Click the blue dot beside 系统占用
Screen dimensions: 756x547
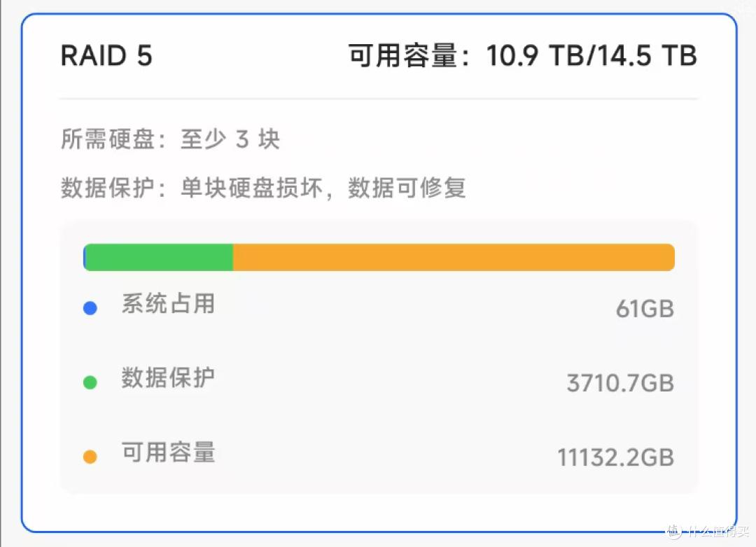(x=90, y=307)
